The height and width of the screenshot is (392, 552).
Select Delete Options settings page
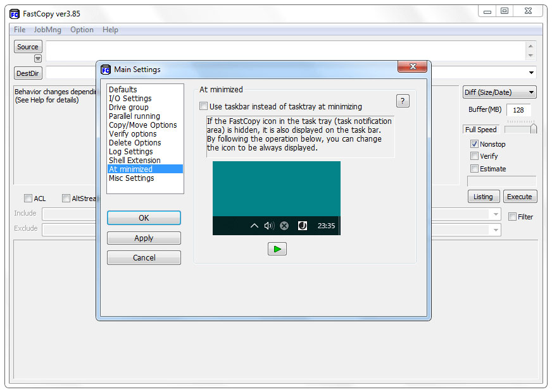(145, 142)
